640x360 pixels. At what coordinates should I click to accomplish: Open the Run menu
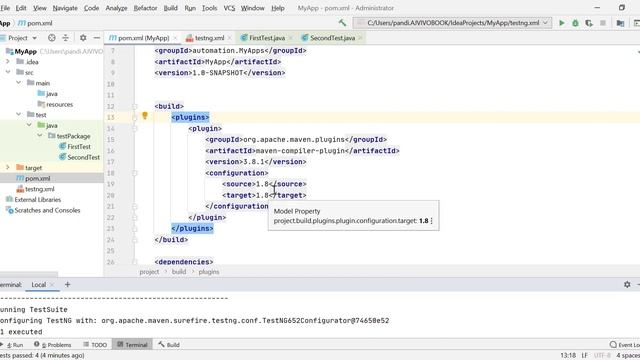(x=190, y=8)
